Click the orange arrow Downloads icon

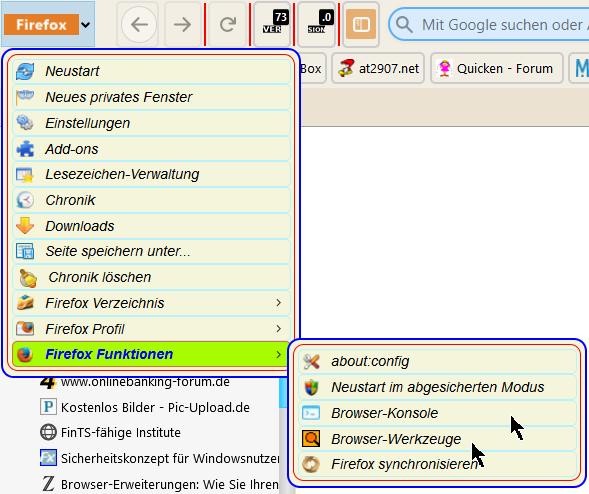[25, 225]
